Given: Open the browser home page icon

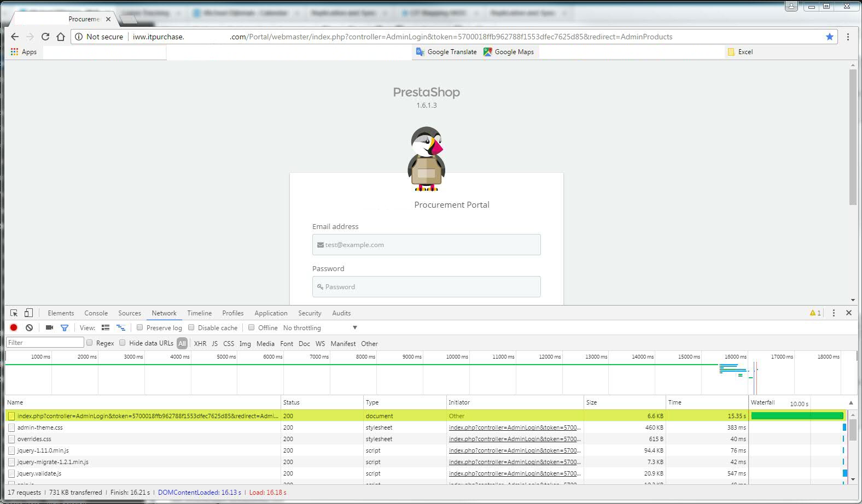Looking at the screenshot, I should tap(61, 37).
